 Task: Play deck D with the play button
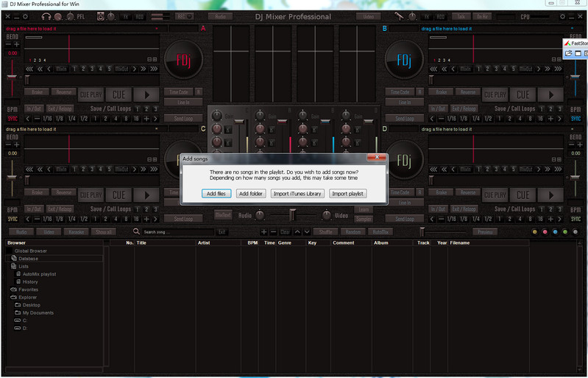pos(551,195)
